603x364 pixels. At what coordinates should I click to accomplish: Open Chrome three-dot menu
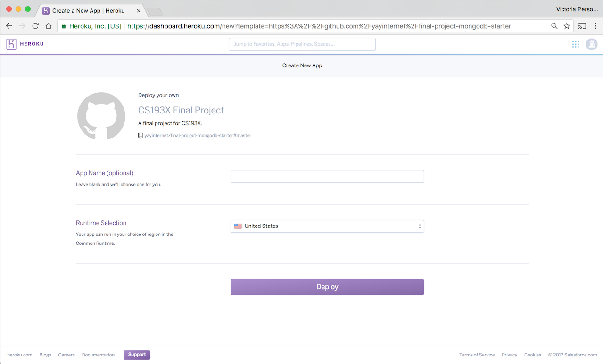pos(595,26)
